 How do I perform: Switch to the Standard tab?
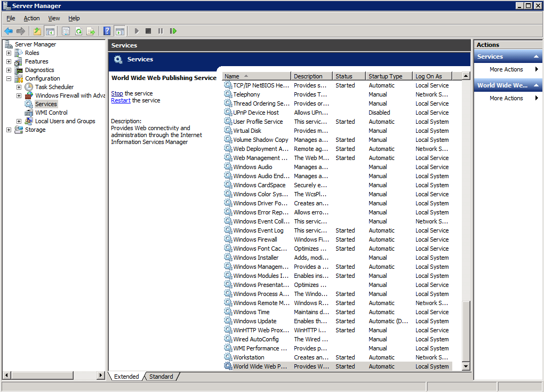coord(161,377)
